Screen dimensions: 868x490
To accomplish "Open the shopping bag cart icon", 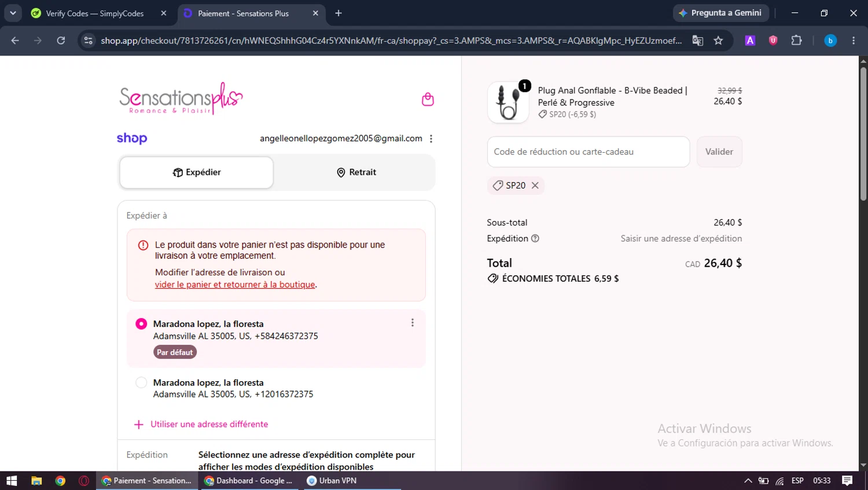I will pyautogui.click(x=428, y=100).
